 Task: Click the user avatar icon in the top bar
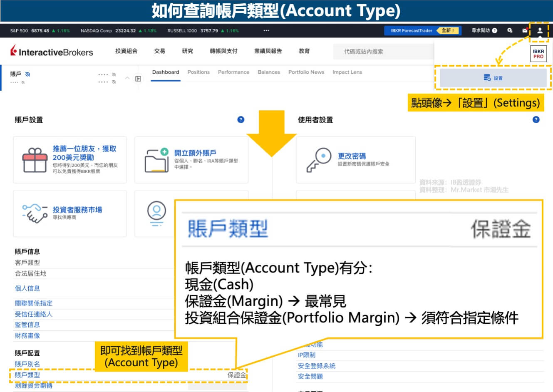point(540,30)
